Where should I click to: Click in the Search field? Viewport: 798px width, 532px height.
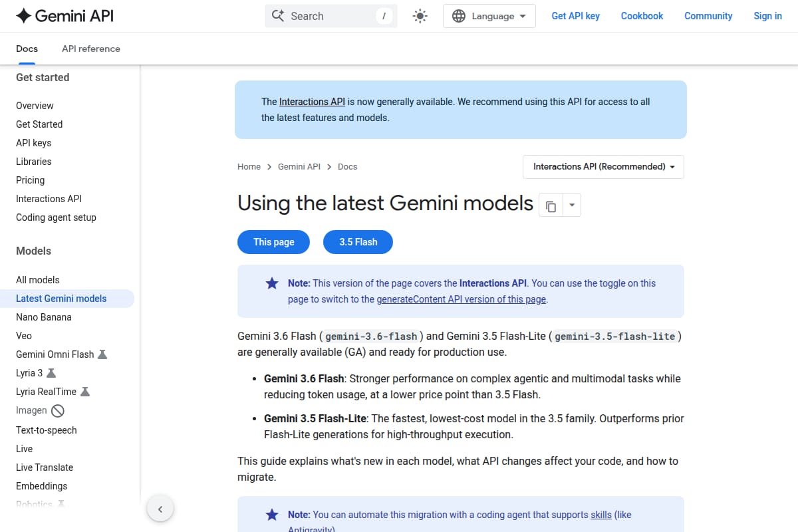(331, 16)
